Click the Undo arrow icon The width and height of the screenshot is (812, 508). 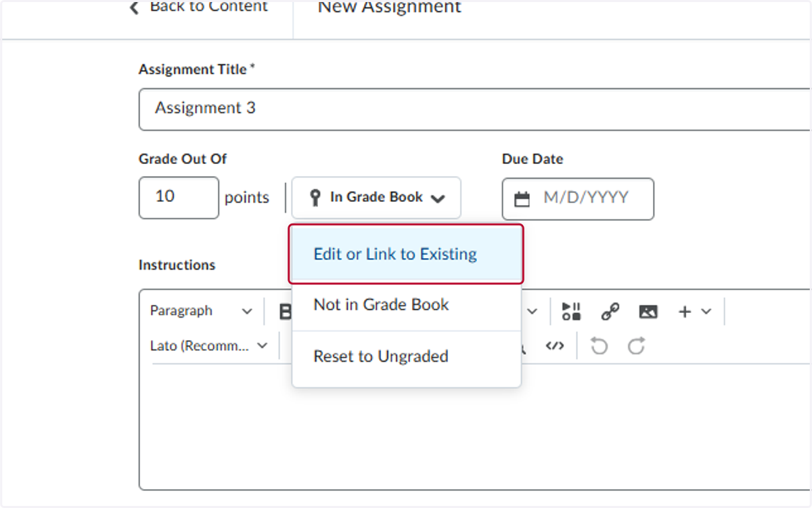point(599,346)
